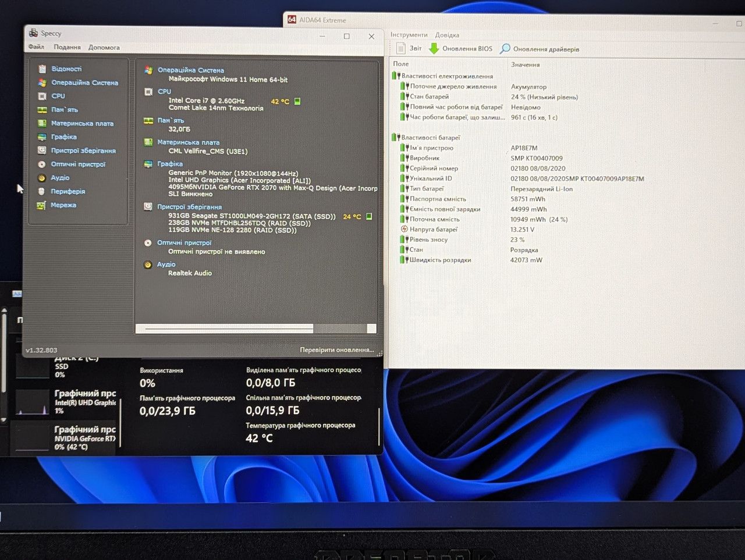Click the Пристрої зберігання summary heading icon
Viewport: 745px width, 560px height.
coord(148,206)
